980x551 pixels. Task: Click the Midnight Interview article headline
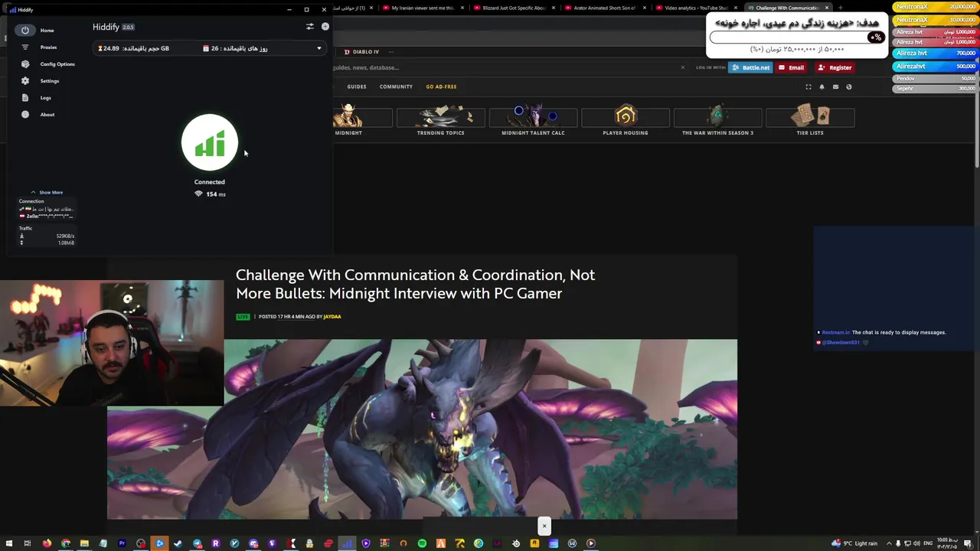tap(415, 284)
